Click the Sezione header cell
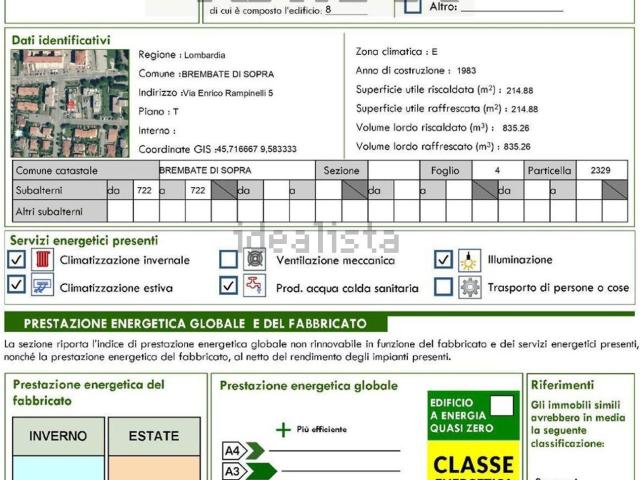 click(x=342, y=170)
